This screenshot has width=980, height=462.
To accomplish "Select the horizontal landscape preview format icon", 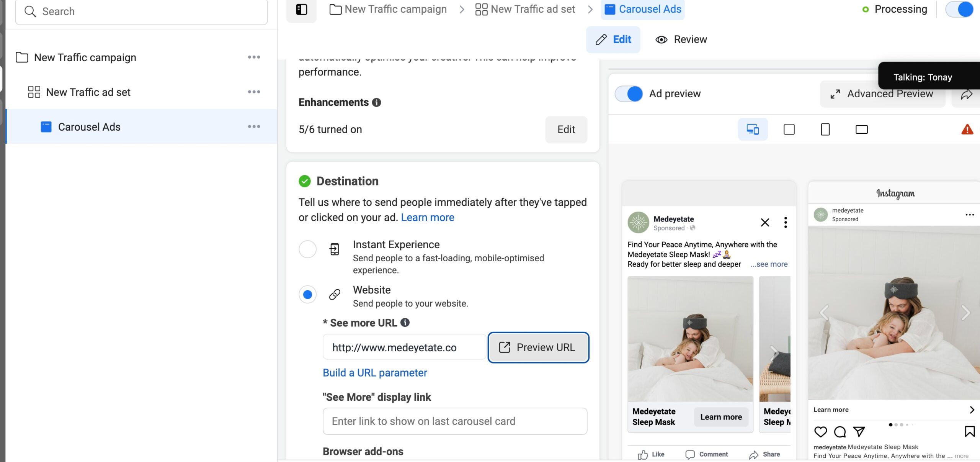I will point(861,129).
